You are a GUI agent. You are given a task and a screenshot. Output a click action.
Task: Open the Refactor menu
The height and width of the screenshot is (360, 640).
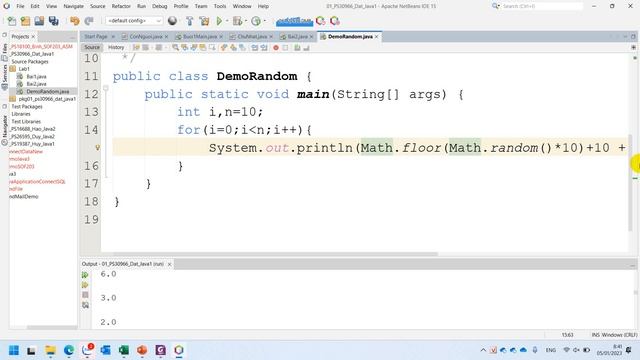121,6
